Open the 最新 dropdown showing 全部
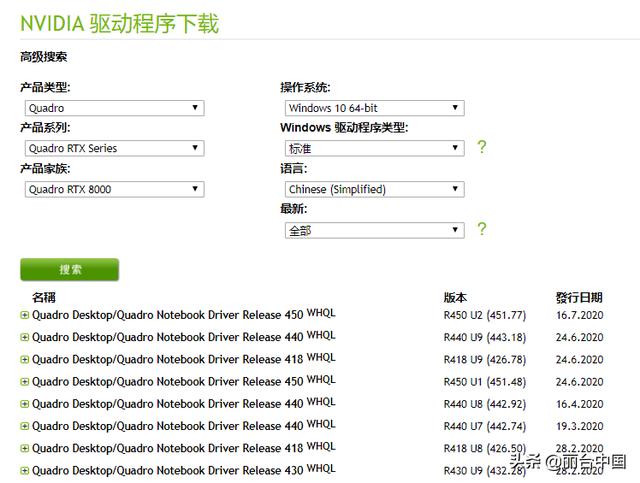640x483 pixels. tap(374, 231)
